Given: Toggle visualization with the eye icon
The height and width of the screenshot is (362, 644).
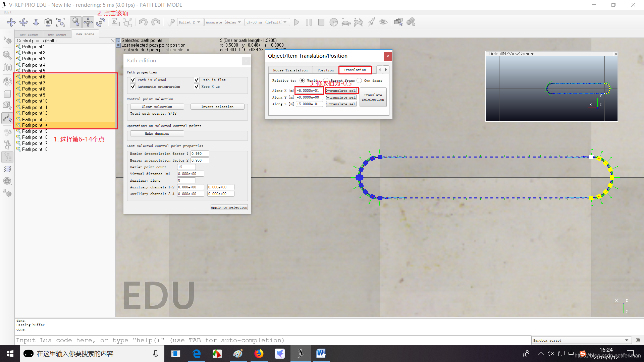Looking at the screenshot, I should (383, 22).
